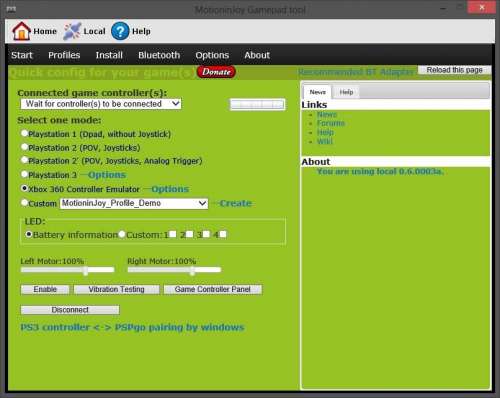
Task: Select Playstation 2 (POV, Joysticks) mode
Action: 24,147
